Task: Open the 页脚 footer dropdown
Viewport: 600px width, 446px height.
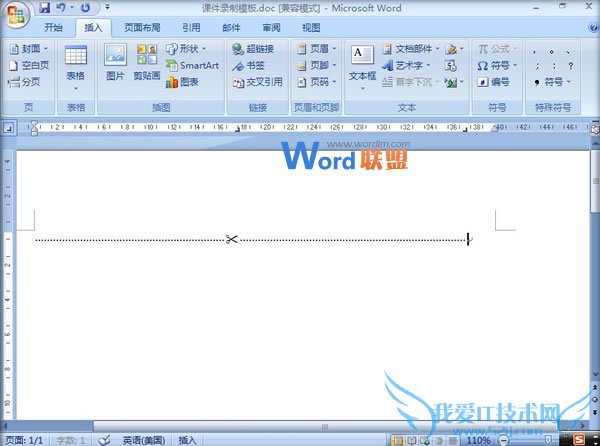Action: (x=317, y=65)
